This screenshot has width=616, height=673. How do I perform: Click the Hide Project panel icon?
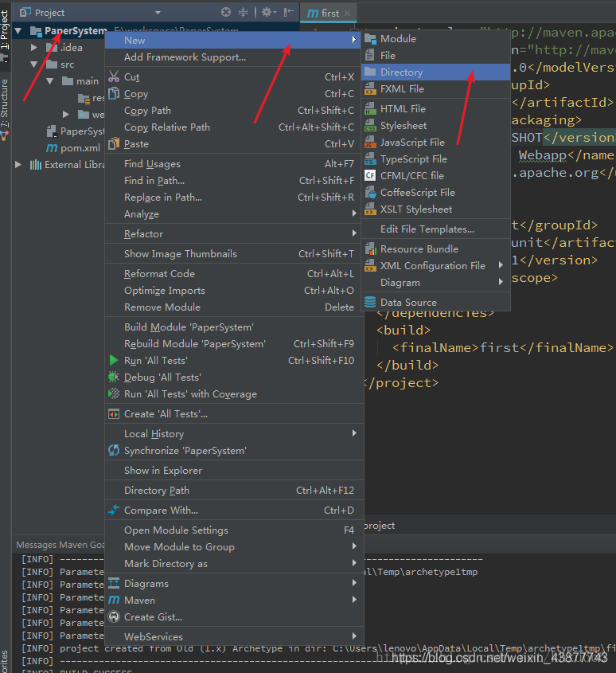click(x=287, y=13)
